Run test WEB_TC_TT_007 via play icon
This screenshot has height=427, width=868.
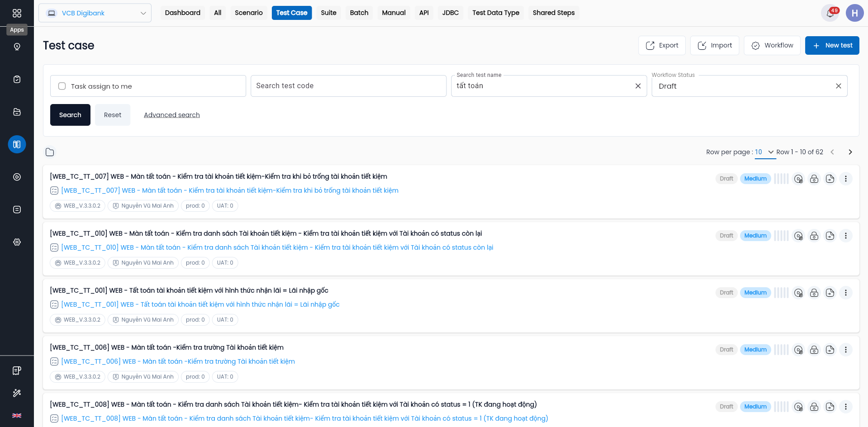point(798,179)
